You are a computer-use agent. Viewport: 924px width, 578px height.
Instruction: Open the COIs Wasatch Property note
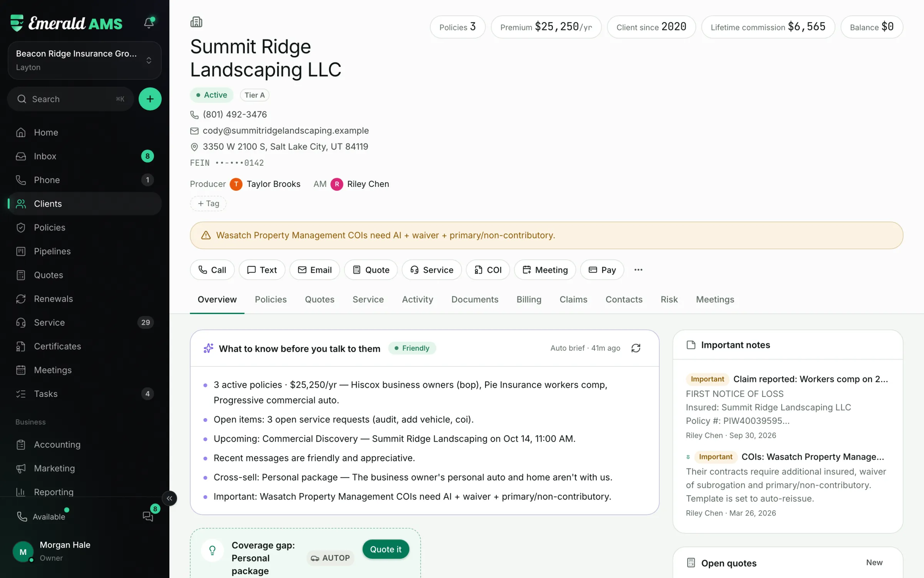(x=788, y=484)
